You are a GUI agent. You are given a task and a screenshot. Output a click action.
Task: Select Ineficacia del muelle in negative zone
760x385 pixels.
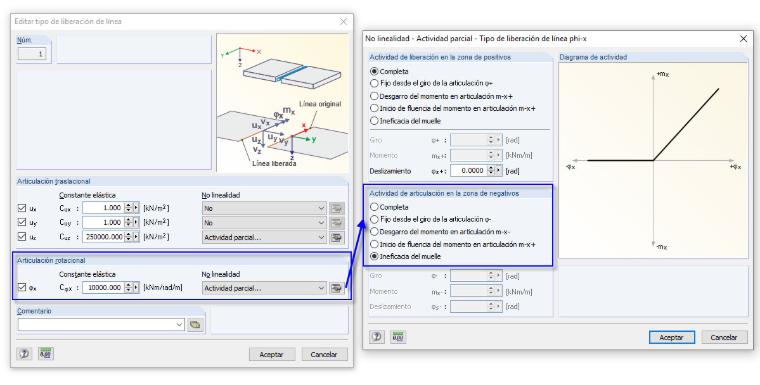[374, 257]
